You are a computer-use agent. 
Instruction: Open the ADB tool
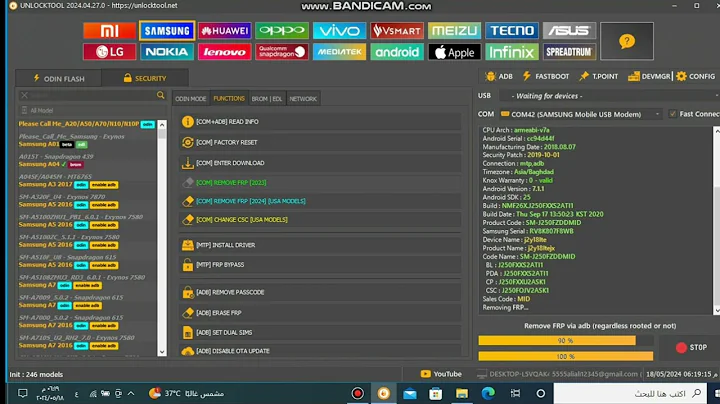point(499,76)
